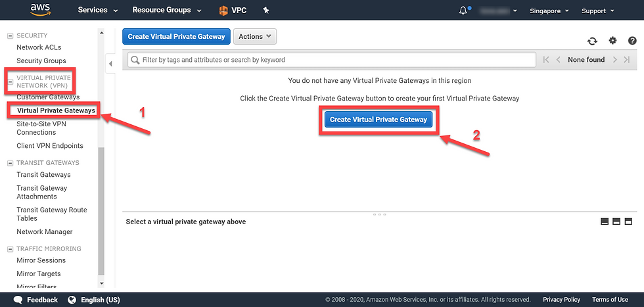Open the Singapore region dropdown

click(549, 11)
